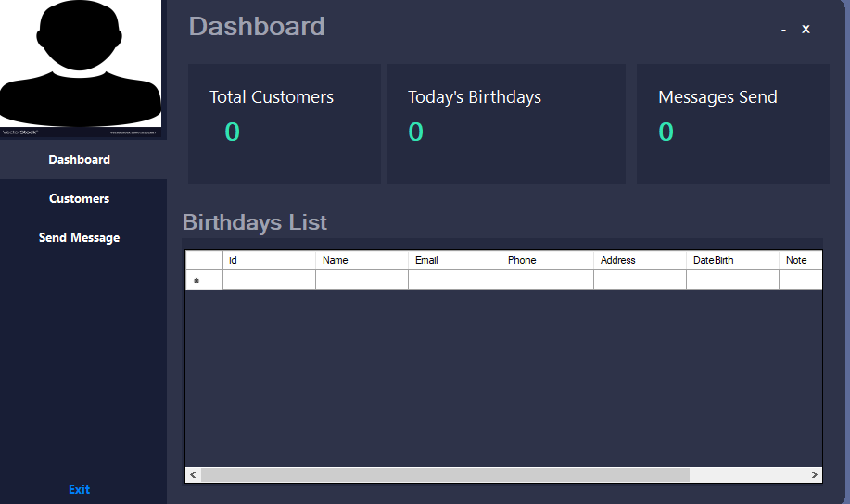Click the empty DateBirth cell in new row
850x504 pixels.
732,280
